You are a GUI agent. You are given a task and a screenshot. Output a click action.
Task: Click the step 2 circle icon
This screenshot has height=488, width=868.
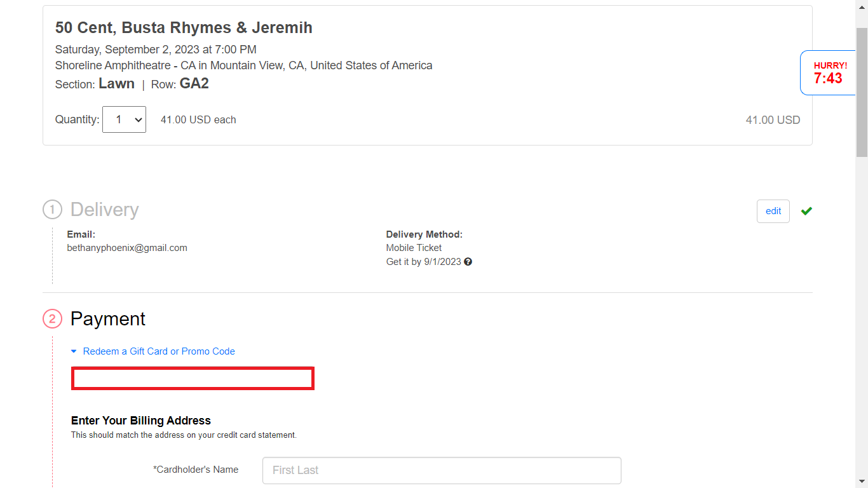coord(52,318)
